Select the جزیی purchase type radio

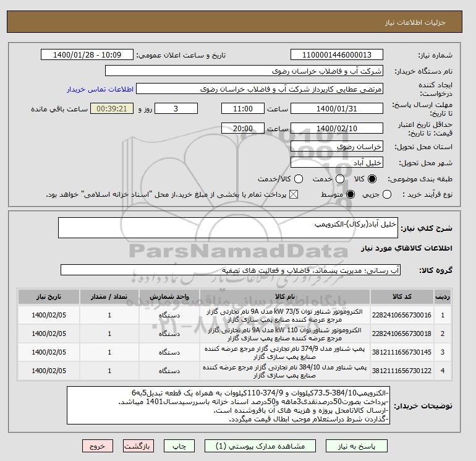tap(387, 194)
